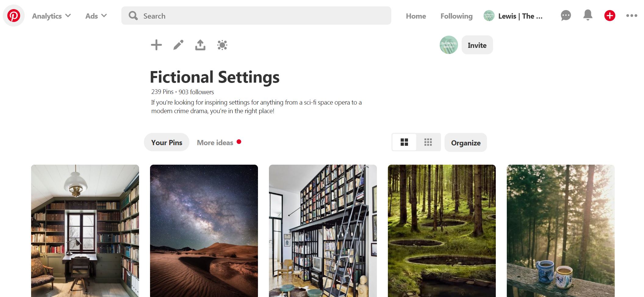
Task: Expand the Ads dropdown
Action: [x=96, y=16]
